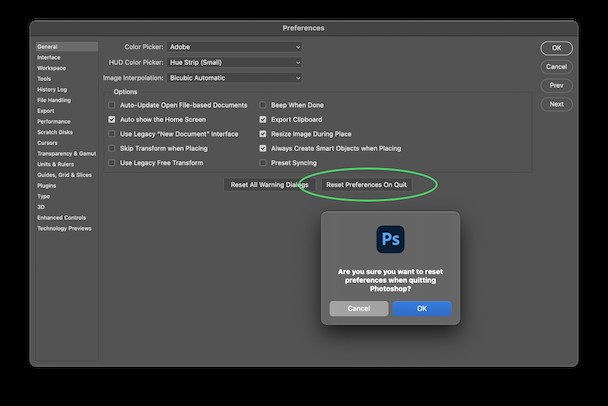
Task: Enable Beep When Done checkbox
Action: pyautogui.click(x=263, y=105)
